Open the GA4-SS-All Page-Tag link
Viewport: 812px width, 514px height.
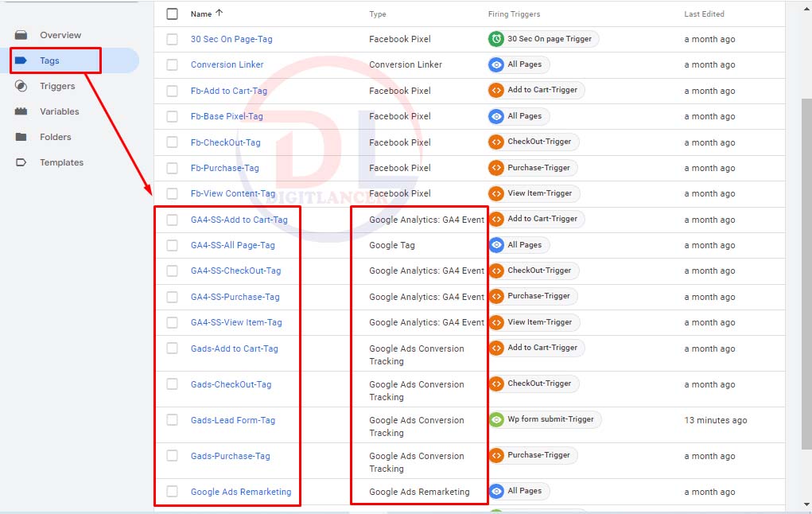[233, 245]
